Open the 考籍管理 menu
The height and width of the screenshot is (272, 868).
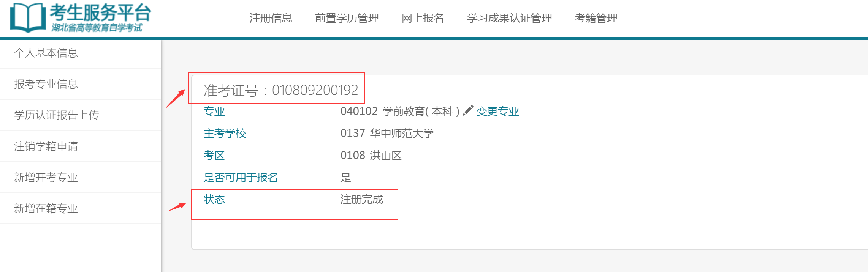(x=597, y=18)
